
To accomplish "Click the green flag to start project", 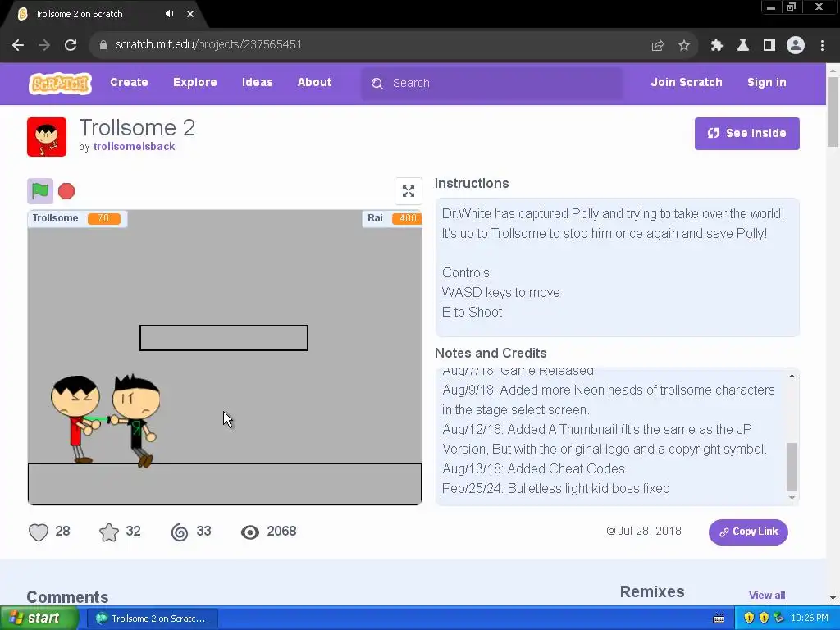I will pos(40,190).
